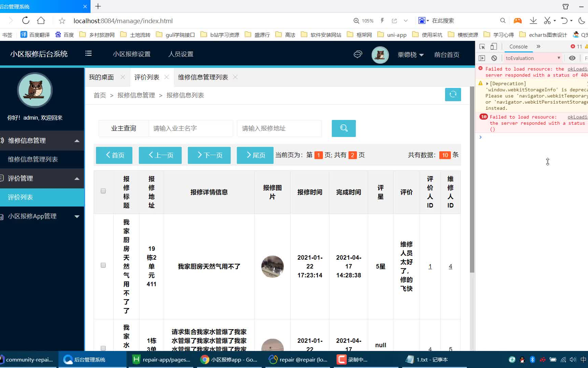Expand the 小区报修App管理 sidebar section
This screenshot has height=368, width=588.
42,216
